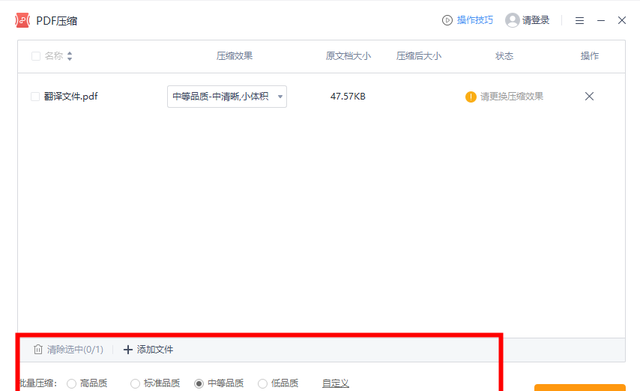Open the 自定义 custom settings link
The height and width of the screenshot is (391, 640).
click(336, 383)
